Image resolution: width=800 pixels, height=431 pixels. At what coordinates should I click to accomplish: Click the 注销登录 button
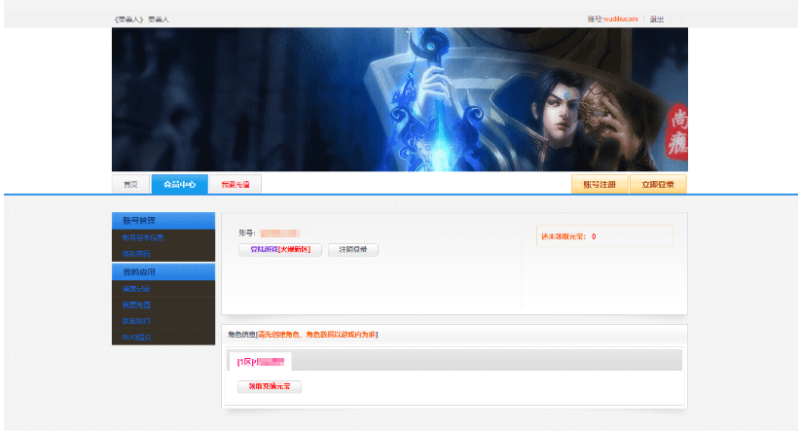[353, 249]
